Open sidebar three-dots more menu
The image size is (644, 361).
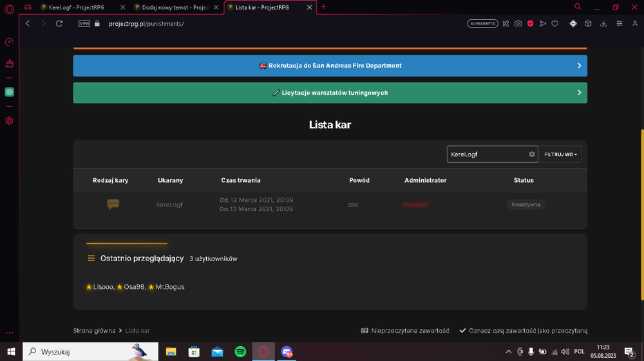[x=9, y=333]
